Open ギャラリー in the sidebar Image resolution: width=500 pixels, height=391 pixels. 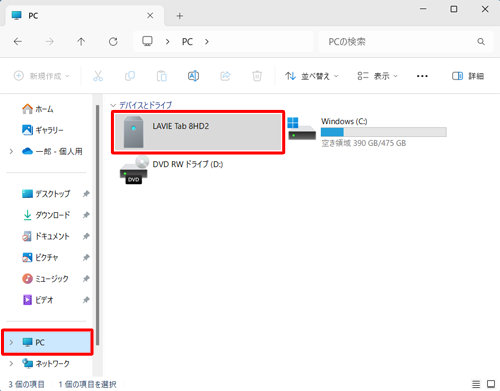point(42,130)
